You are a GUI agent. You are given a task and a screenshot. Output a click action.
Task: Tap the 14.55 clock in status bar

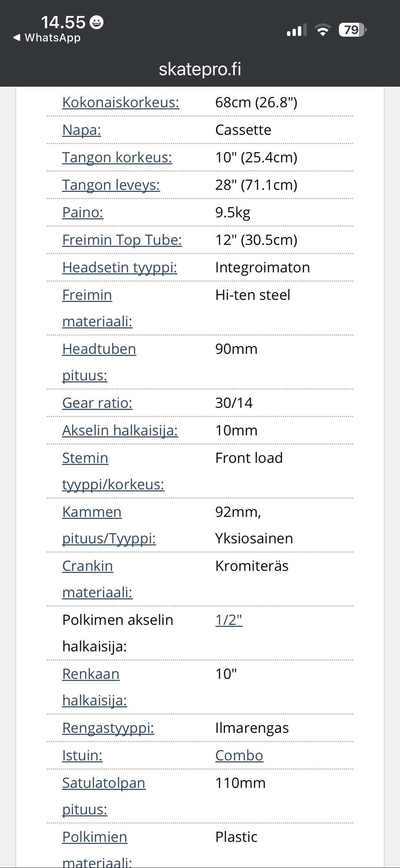63,22
